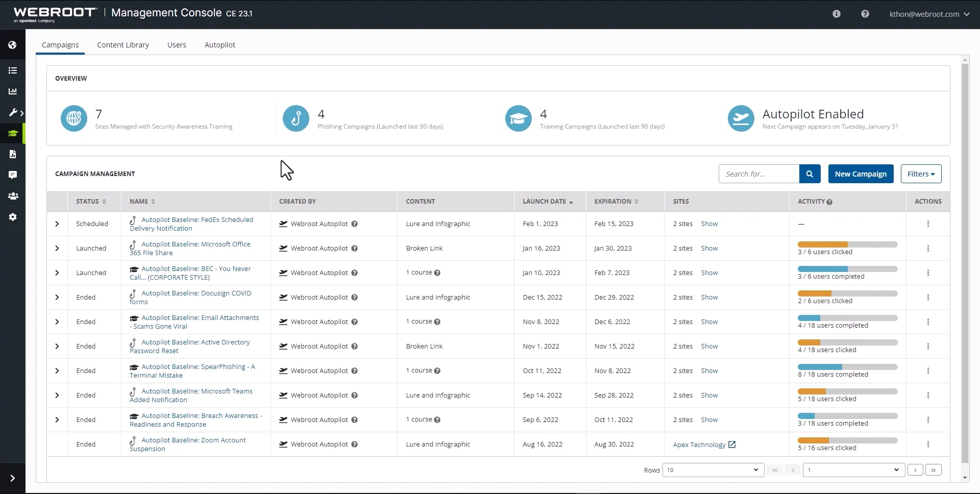The image size is (980, 494).
Task: Open the Admins users icon in sidebar
Action: [x=13, y=196]
